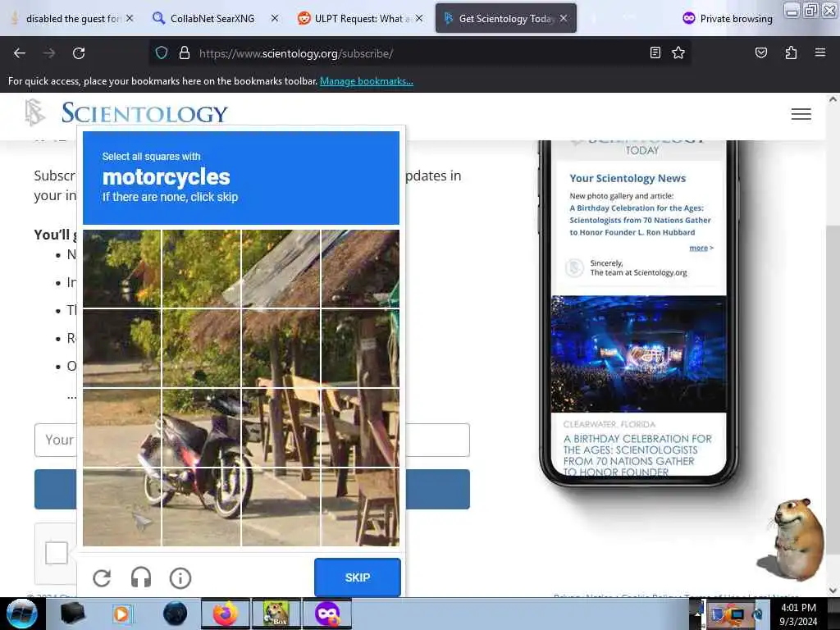Open Firefox from the taskbar
The width and height of the screenshot is (840, 630).
pos(226,614)
